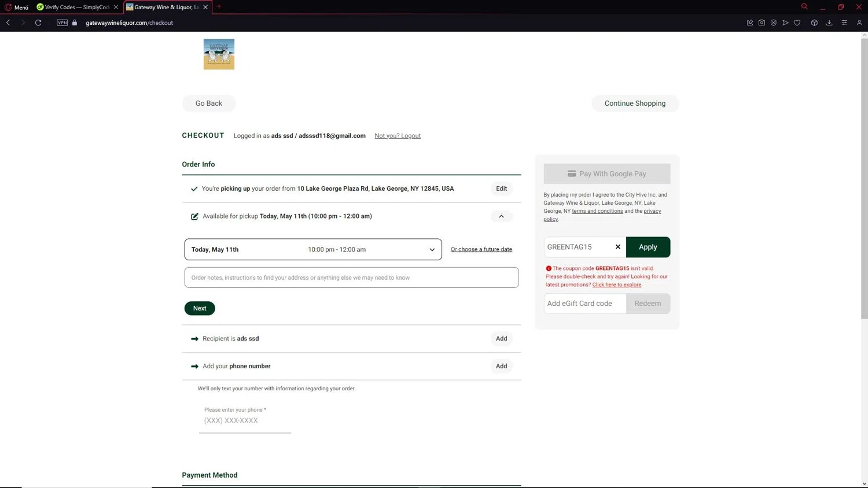This screenshot has width=868, height=488.
Task: Add recipient details for ads ssd
Action: point(501,339)
